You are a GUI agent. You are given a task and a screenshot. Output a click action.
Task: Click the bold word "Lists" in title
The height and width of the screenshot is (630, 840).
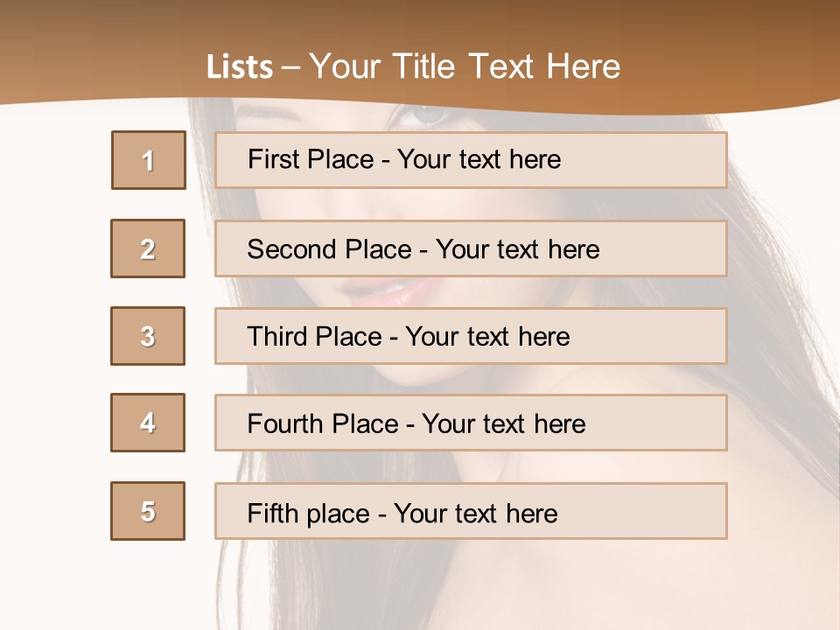click(240, 67)
